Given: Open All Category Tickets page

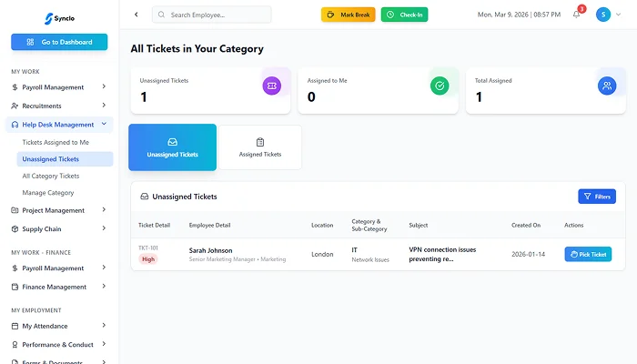Looking at the screenshot, I should pyautogui.click(x=51, y=176).
